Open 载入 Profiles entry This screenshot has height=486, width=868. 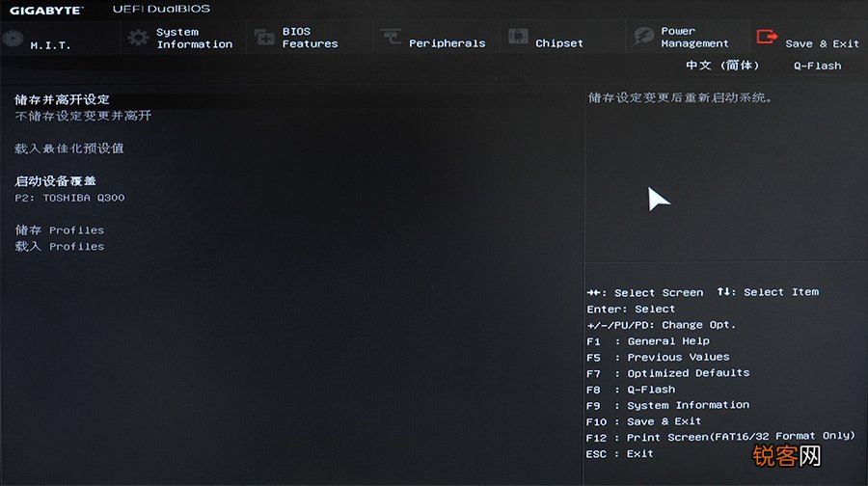[x=59, y=246]
